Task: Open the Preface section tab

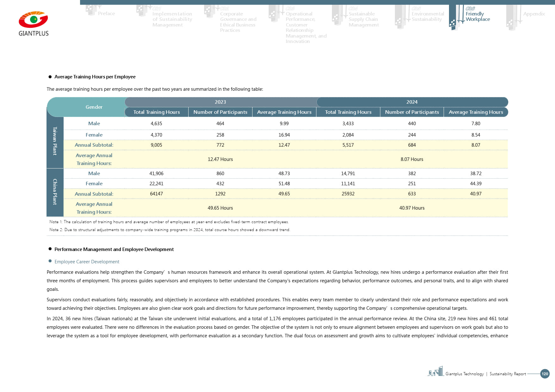Action: [x=106, y=14]
